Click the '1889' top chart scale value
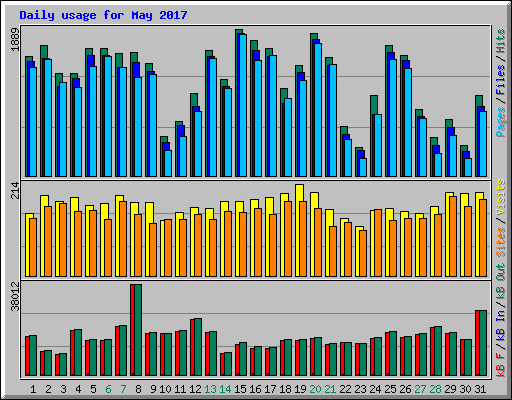This screenshot has width=512, height=400. pos(15,39)
